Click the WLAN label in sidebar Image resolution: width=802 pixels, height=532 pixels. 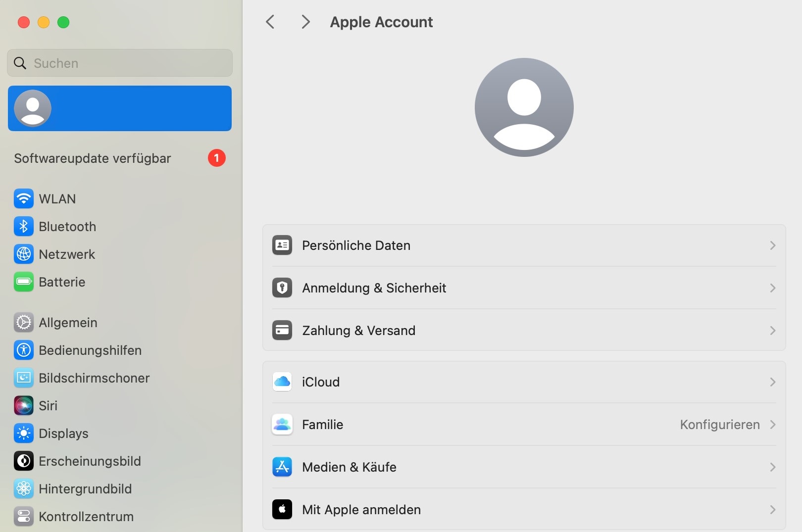coord(57,199)
